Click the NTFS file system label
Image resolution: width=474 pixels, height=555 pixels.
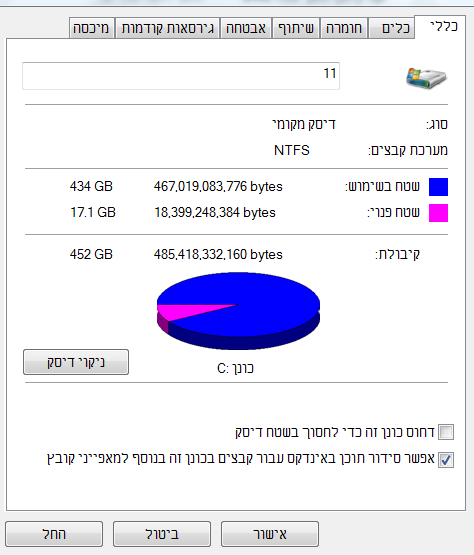[292, 150]
